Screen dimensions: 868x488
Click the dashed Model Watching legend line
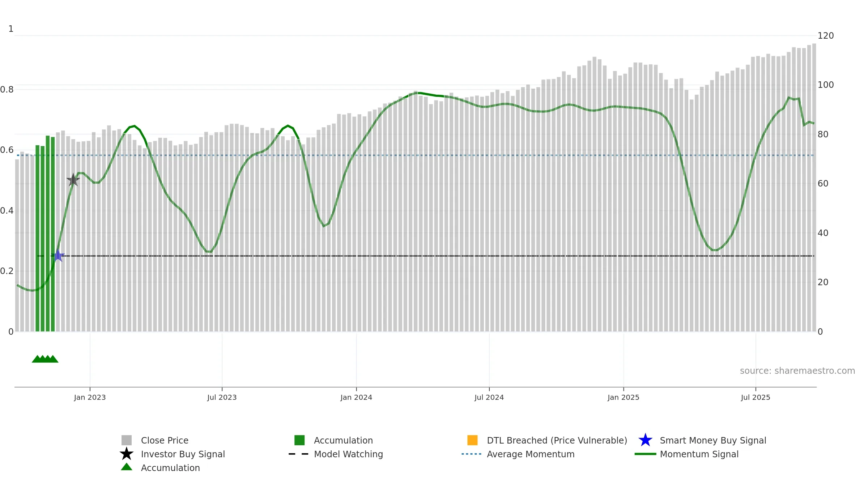[299, 454]
